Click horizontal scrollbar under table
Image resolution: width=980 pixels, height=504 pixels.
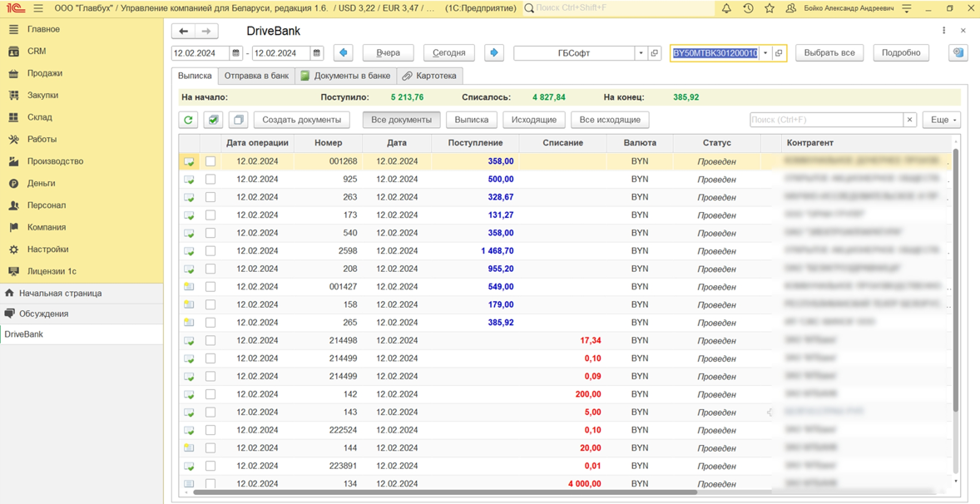[445, 492]
